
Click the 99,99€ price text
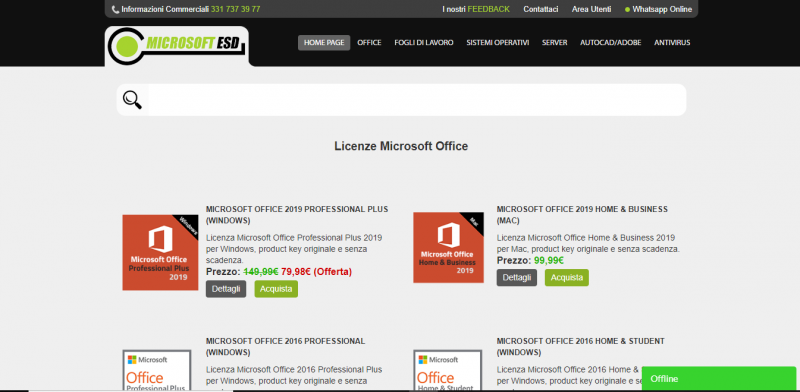point(549,261)
